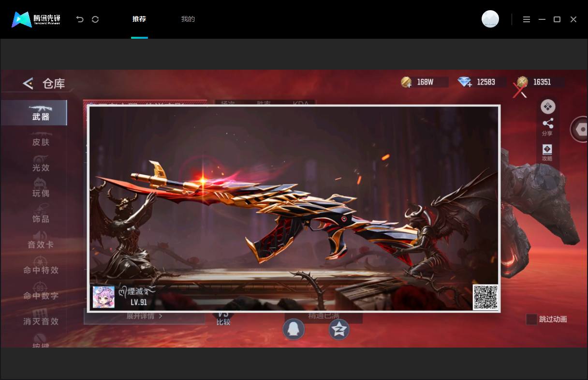Click the 168W coin balance
The image size is (588, 380).
coord(426,82)
